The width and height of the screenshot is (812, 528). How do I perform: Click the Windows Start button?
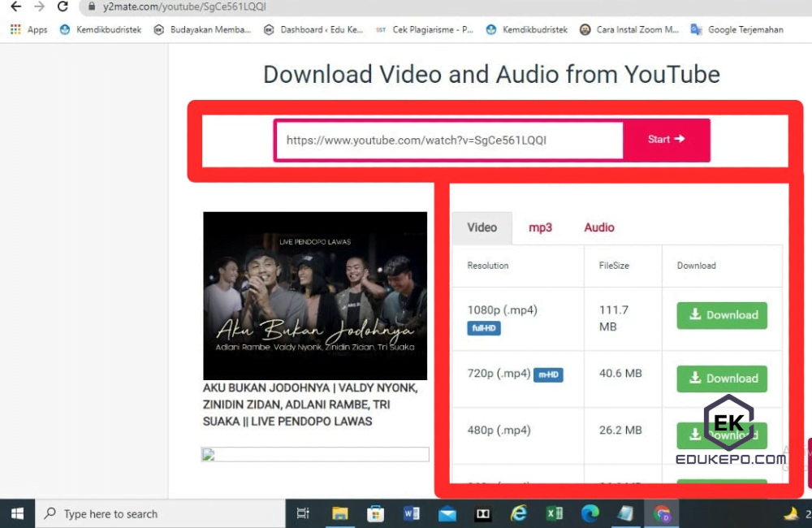pyautogui.click(x=17, y=513)
